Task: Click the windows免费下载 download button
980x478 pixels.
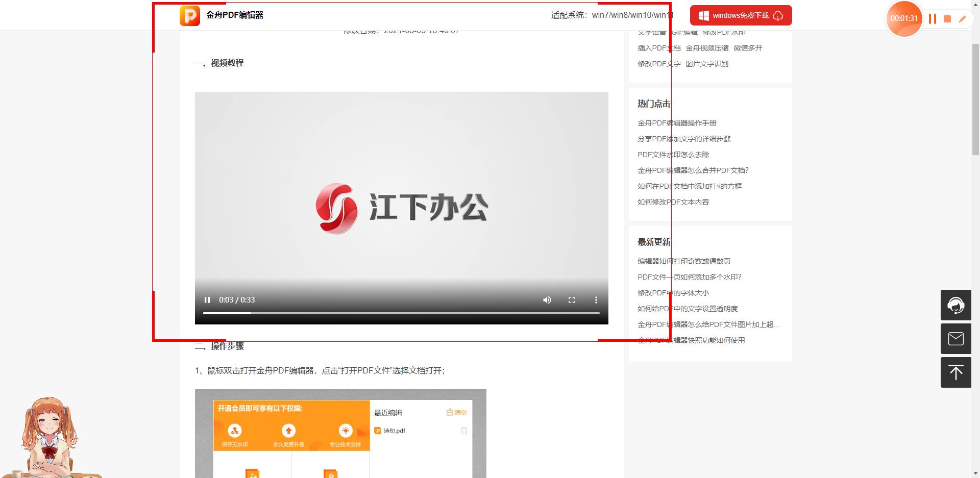Action: coord(740,15)
